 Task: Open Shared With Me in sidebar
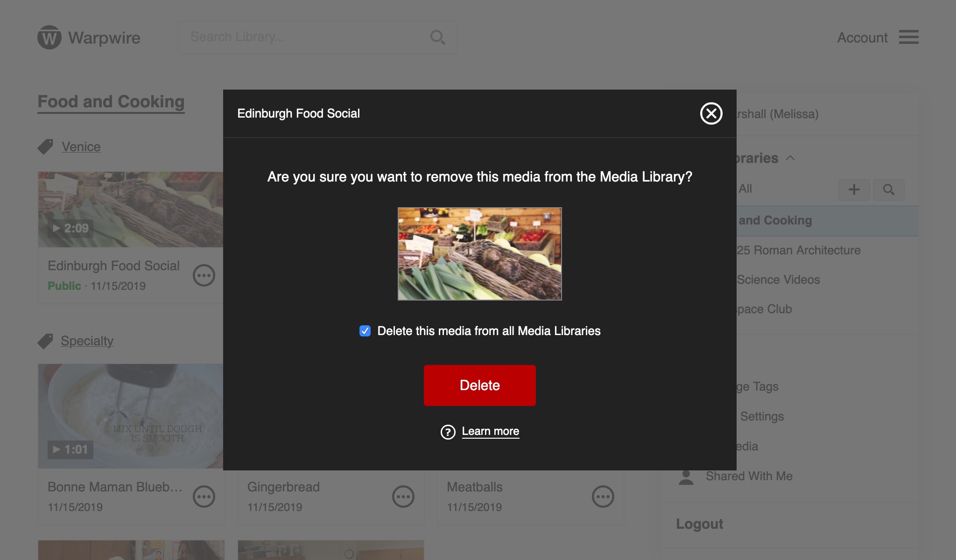click(x=749, y=476)
